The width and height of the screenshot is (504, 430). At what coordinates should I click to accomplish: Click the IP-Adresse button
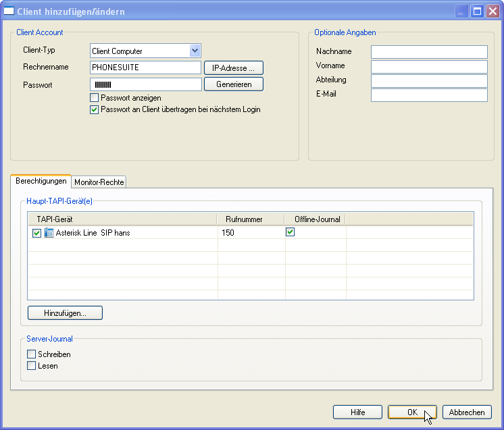tap(233, 68)
